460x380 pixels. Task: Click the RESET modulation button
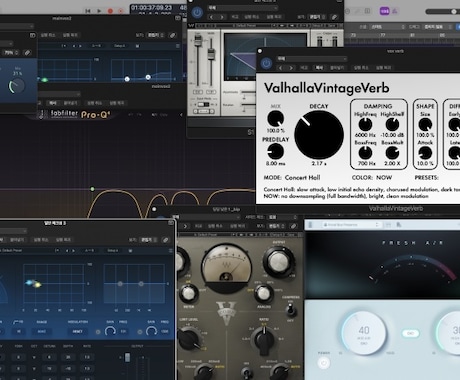77,331
